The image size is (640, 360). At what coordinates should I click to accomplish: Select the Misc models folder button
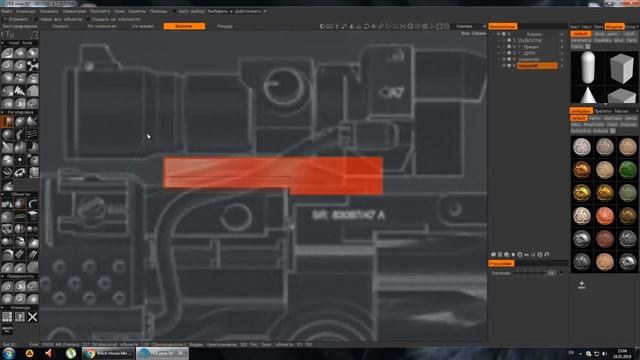point(619,40)
